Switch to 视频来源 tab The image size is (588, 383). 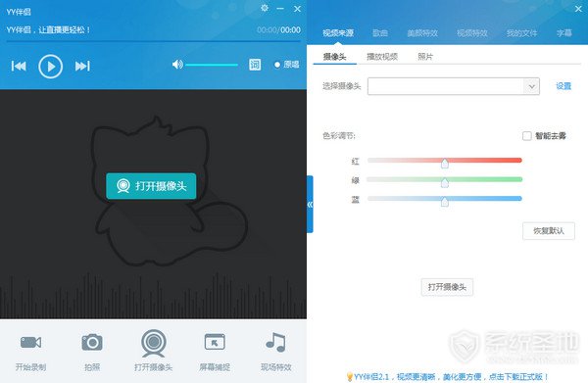point(338,33)
